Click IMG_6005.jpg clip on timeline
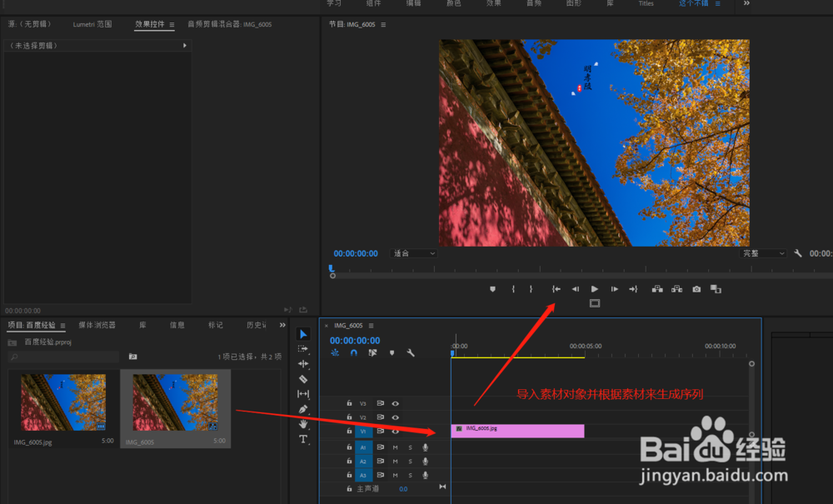Screen dimensions: 833x504 517,431
